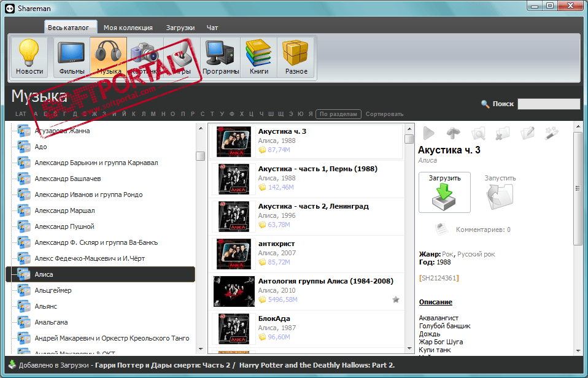The height and width of the screenshot is (378, 588).
Task: Filter artists by letter М
Action: point(153,114)
